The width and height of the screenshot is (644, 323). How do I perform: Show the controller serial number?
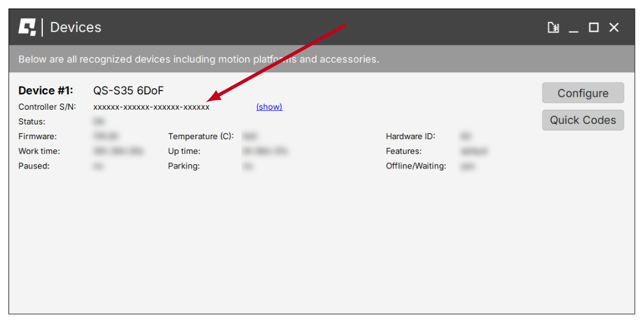coord(269,107)
